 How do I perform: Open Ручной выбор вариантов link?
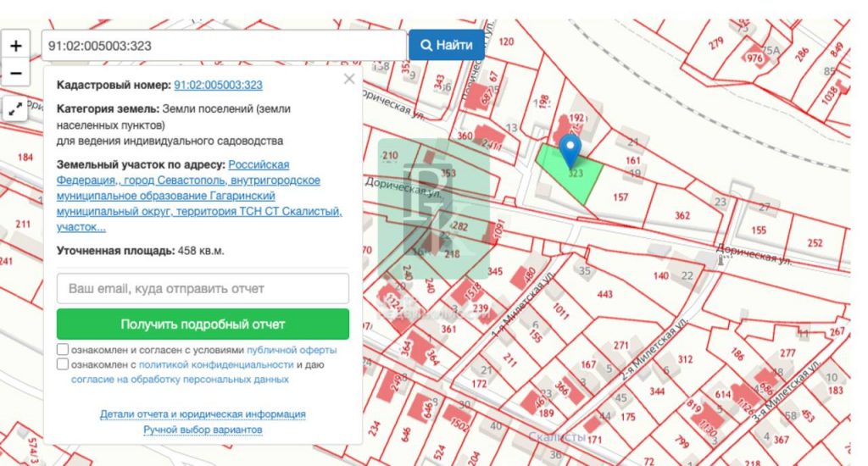[203, 430]
